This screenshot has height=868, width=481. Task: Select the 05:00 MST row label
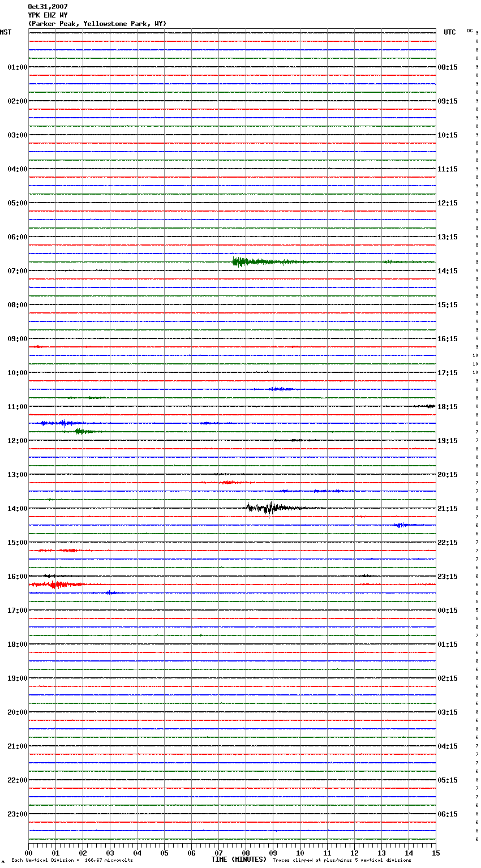(18, 203)
